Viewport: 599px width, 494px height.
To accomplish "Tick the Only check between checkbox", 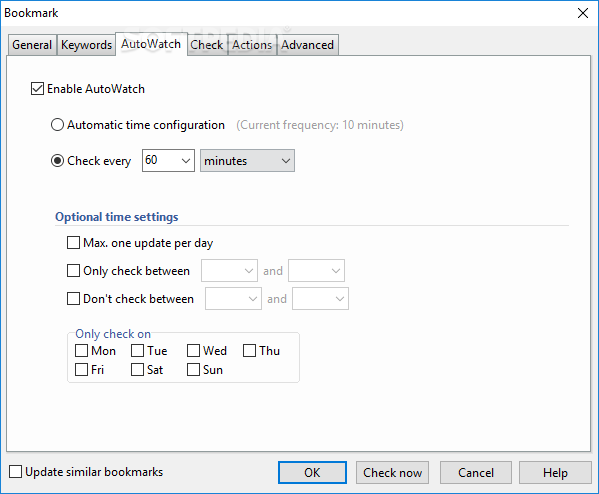I will (73, 270).
